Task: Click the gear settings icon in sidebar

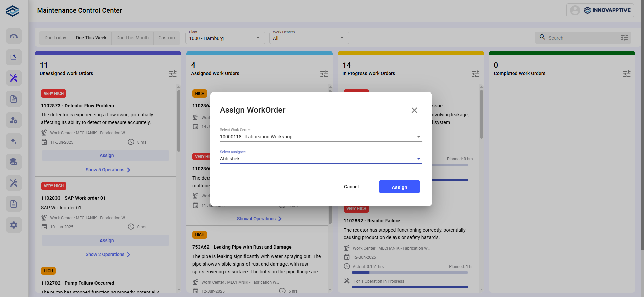Action: (13, 225)
